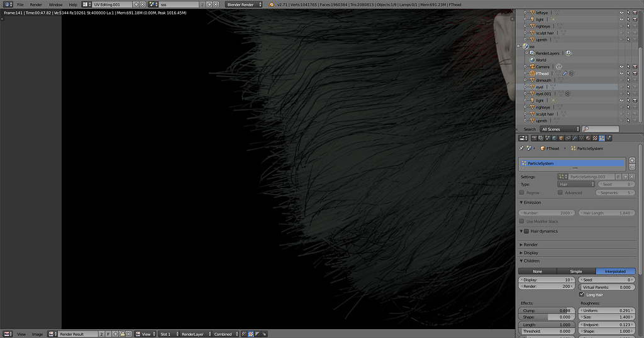Screen dimensions: 644x338
Task: Open the Help menu
Action: click(73, 4)
